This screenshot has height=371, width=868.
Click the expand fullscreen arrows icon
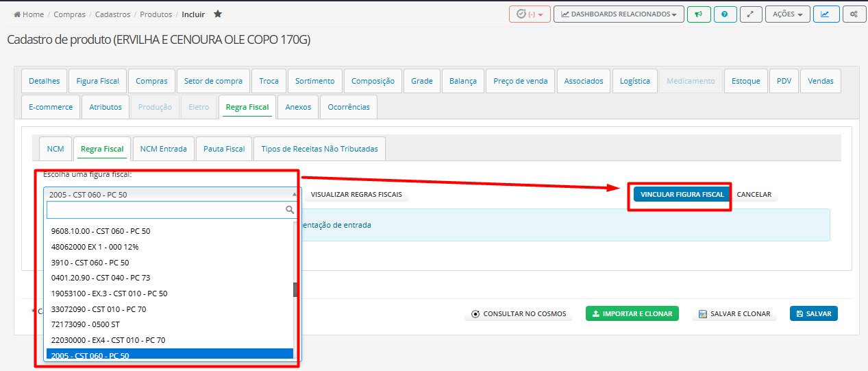tap(751, 14)
